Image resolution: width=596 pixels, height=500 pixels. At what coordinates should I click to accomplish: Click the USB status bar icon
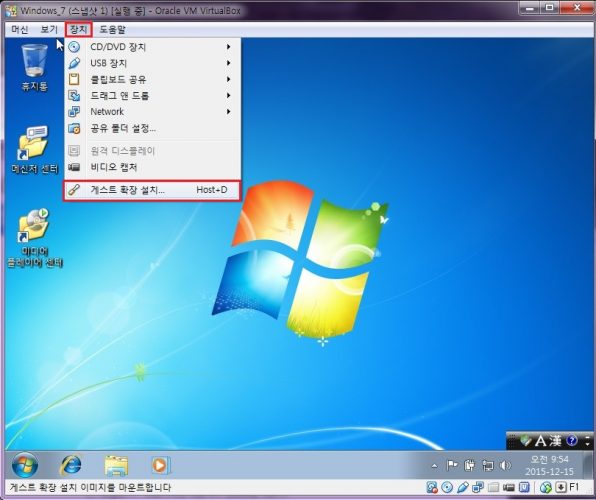(463, 487)
